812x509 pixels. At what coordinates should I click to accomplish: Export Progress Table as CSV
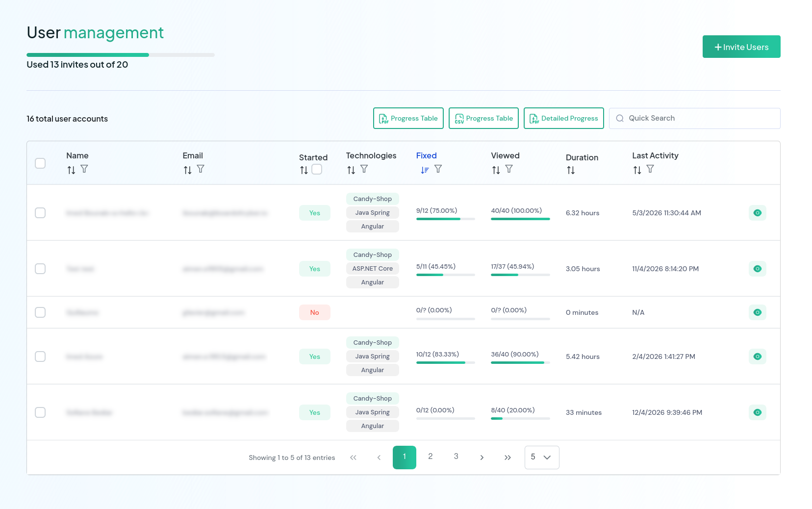coord(483,118)
